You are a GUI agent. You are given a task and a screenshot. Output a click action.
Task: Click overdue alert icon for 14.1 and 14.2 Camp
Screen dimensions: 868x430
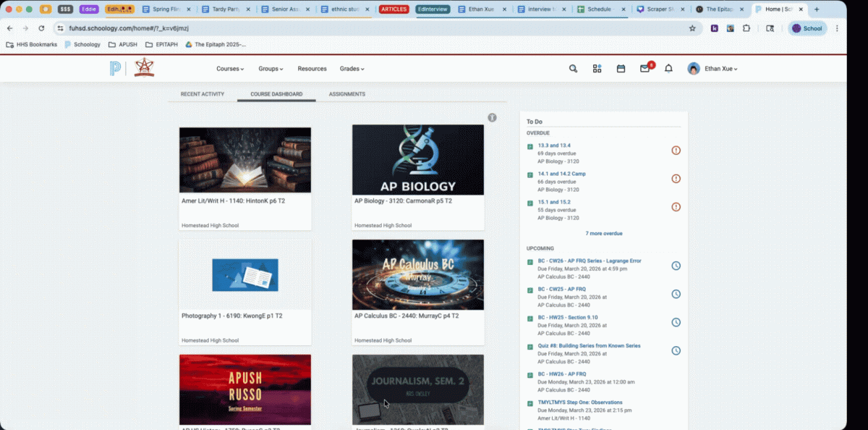[676, 179]
